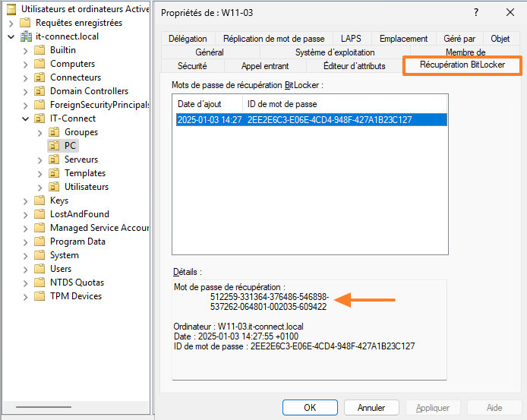Expand the Serveurs OU
The image size is (527, 420).
tap(40, 160)
